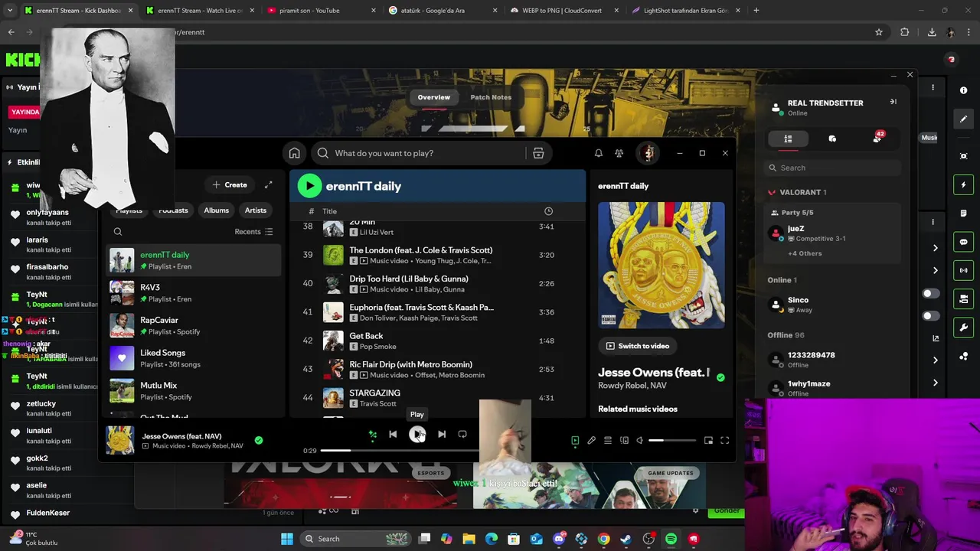Toggle the upper switch in the Kick dashboard
The height and width of the screenshot is (551, 980).
click(x=931, y=294)
